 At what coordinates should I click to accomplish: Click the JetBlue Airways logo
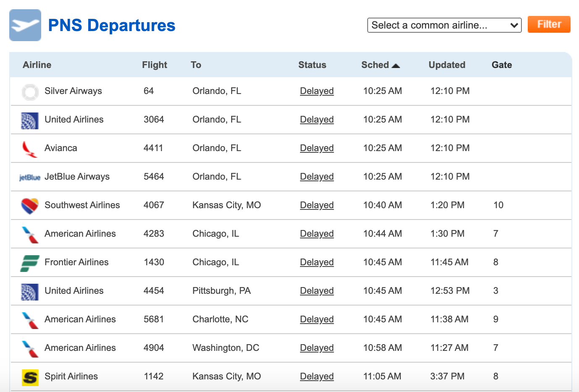click(30, 178)
